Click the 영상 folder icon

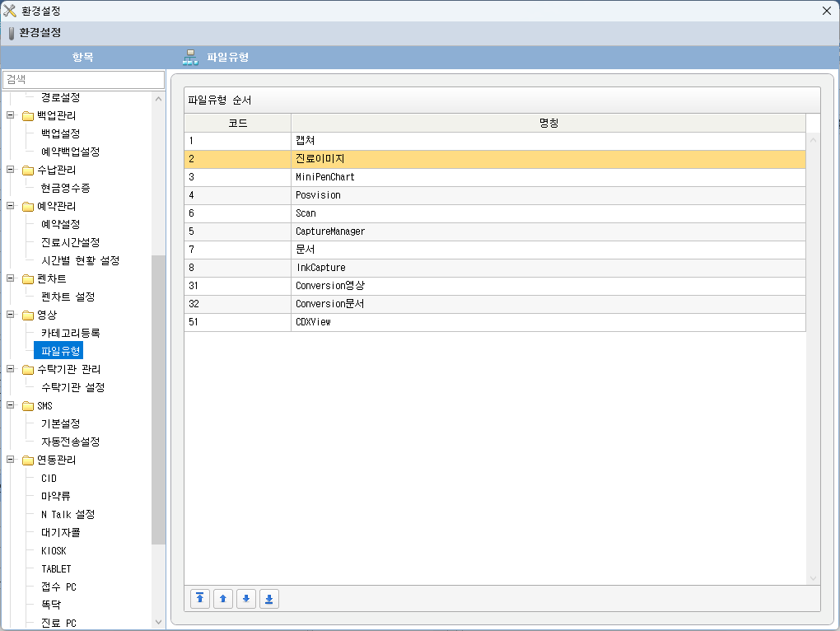point(27,315)
